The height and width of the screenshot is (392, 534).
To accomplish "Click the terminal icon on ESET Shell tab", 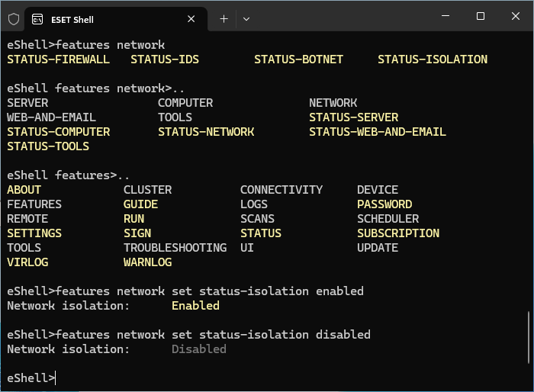I will tap(37, 19).
